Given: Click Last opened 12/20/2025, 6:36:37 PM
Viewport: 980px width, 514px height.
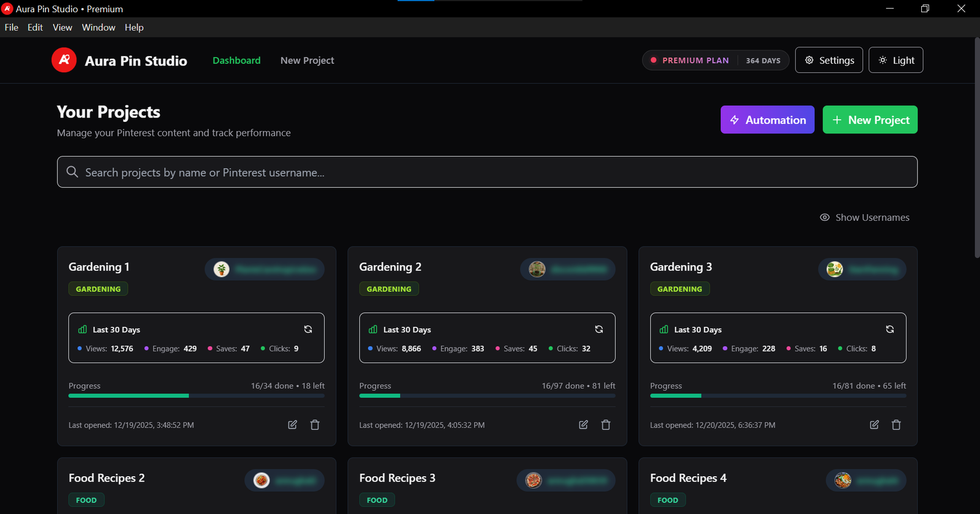Looking at the screenshot, I should click(x=712, y=425).
